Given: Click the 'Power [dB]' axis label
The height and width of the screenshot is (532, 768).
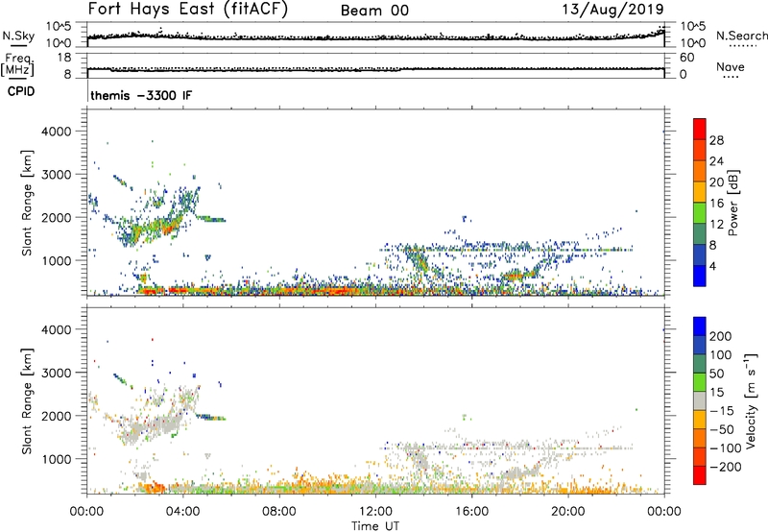Looking at the screenshot, I should coord(732,203).
